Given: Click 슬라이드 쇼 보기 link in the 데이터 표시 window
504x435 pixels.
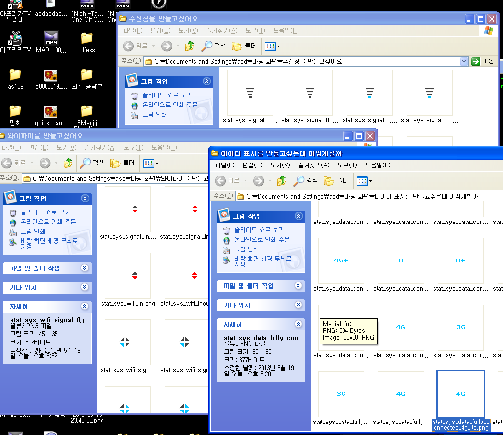Looking at the screenshot, I should tap(259, 230).
